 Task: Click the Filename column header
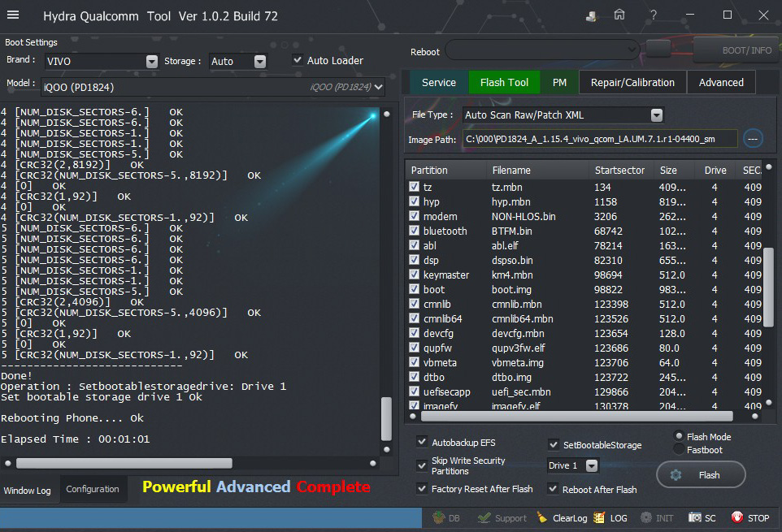(537, 170)
